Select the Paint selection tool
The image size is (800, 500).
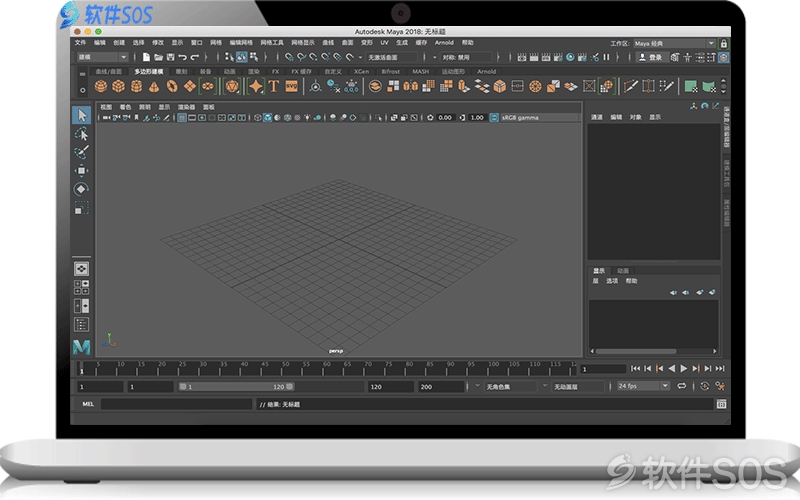click(x=82, y=152)
